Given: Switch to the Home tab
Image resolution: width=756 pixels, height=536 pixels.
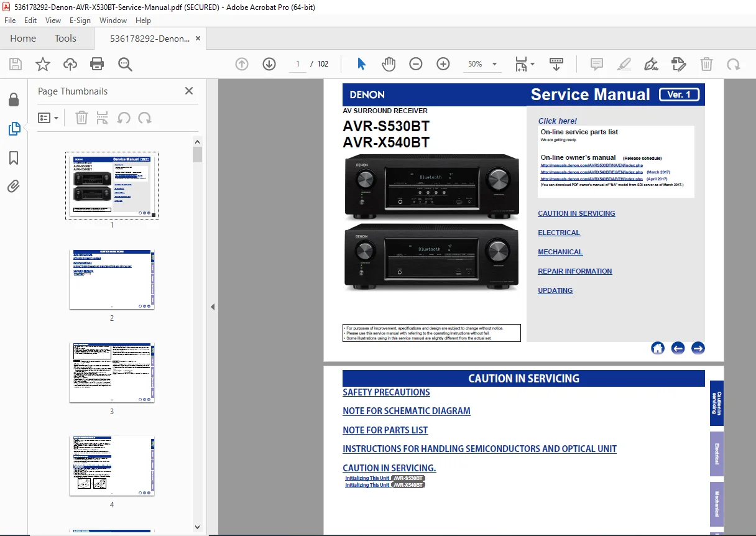Looking at the screenshot, I should tap(23, 38).
